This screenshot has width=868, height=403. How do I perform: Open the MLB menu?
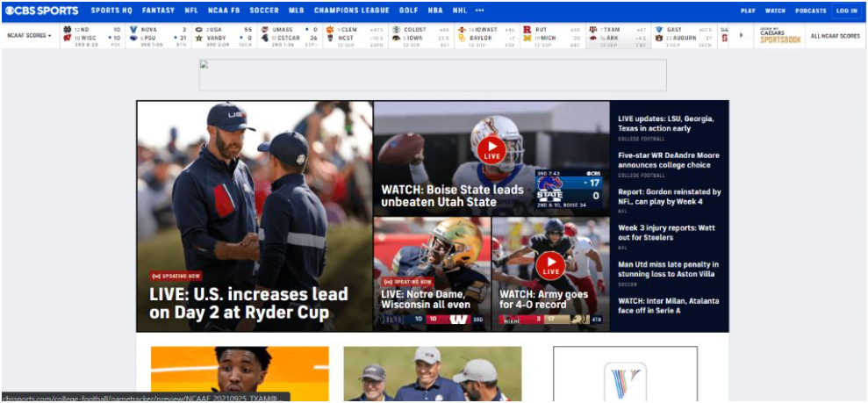click(296, 11)
